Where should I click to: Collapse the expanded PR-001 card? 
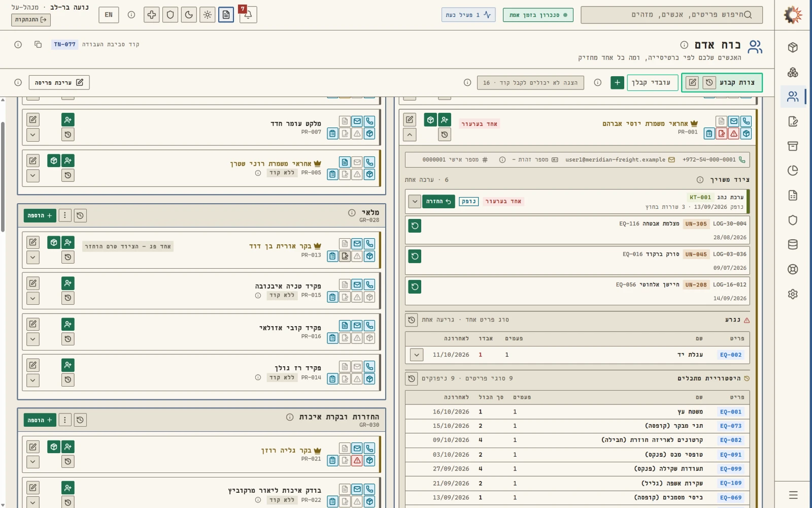410,135
